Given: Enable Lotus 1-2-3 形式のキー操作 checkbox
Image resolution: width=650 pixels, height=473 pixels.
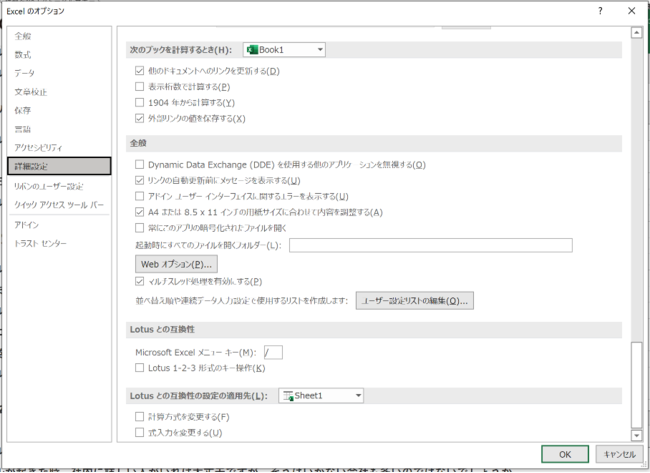Looking at the screenshot, I should (139, 368).
